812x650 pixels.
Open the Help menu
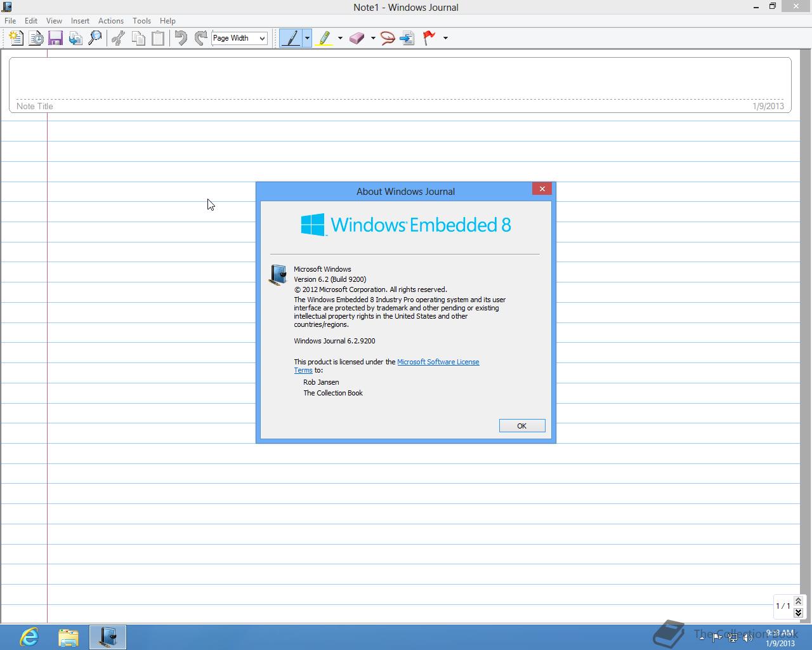coord(167,21)
